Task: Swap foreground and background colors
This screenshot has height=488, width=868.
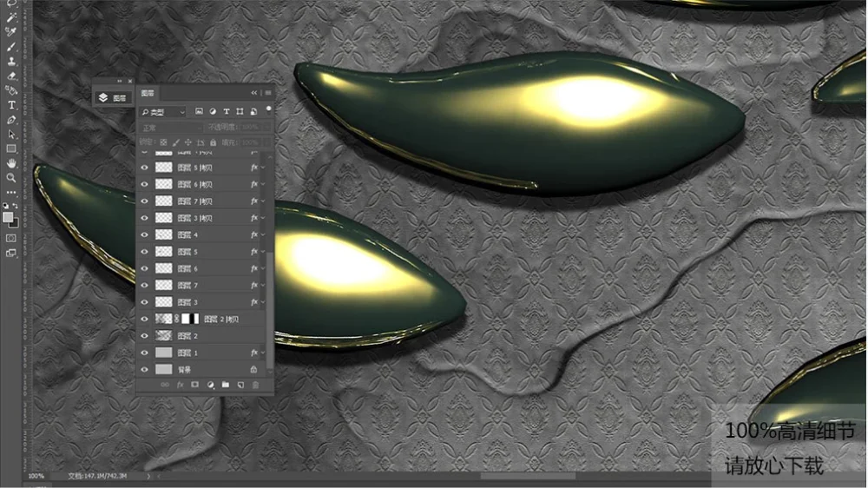Action: pyautogui.click(x=16, y=206)
